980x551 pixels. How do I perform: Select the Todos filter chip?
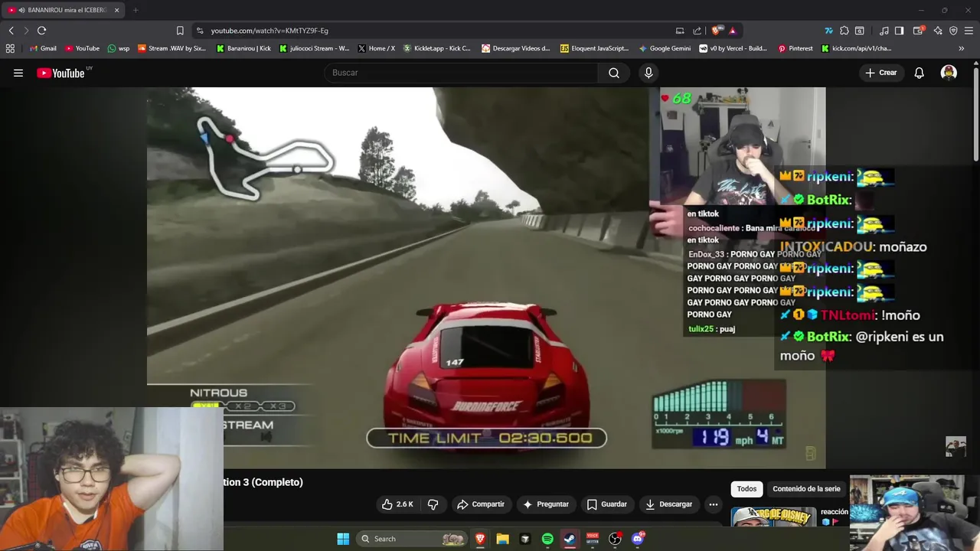coord(746,489)
